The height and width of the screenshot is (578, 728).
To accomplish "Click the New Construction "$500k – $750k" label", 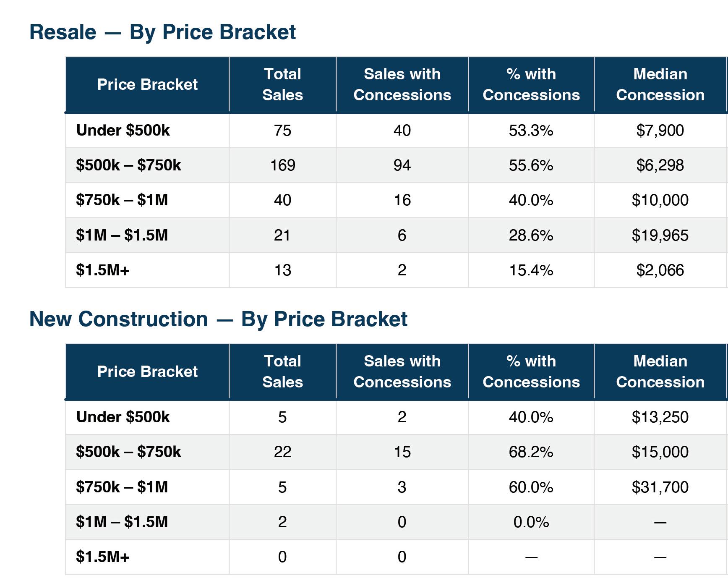I will coord(128,452).
